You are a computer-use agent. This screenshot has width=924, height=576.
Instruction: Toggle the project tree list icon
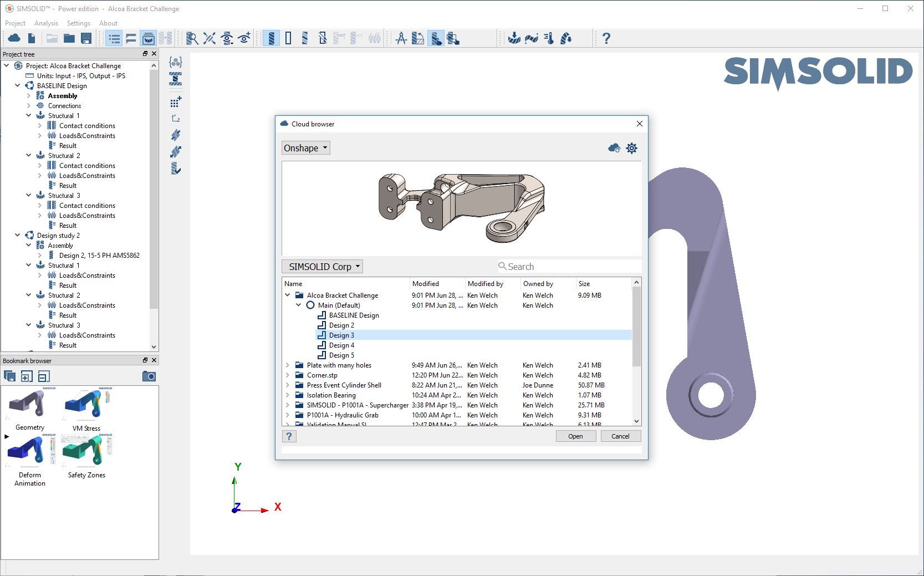114,38
